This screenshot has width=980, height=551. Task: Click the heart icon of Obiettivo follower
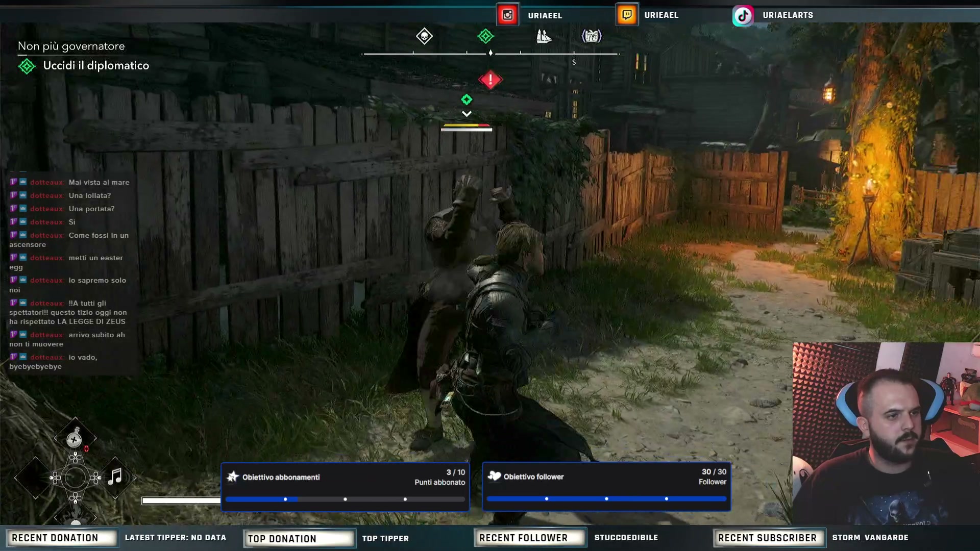tap(494, 476)
